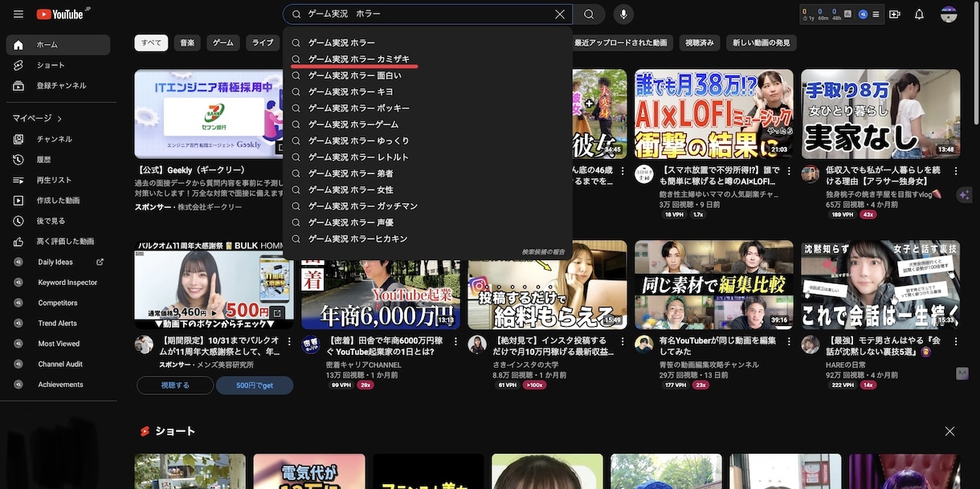980x489 pixels.
Task: Open 作成した動画 in the sidebar
Action: (58, 201)
